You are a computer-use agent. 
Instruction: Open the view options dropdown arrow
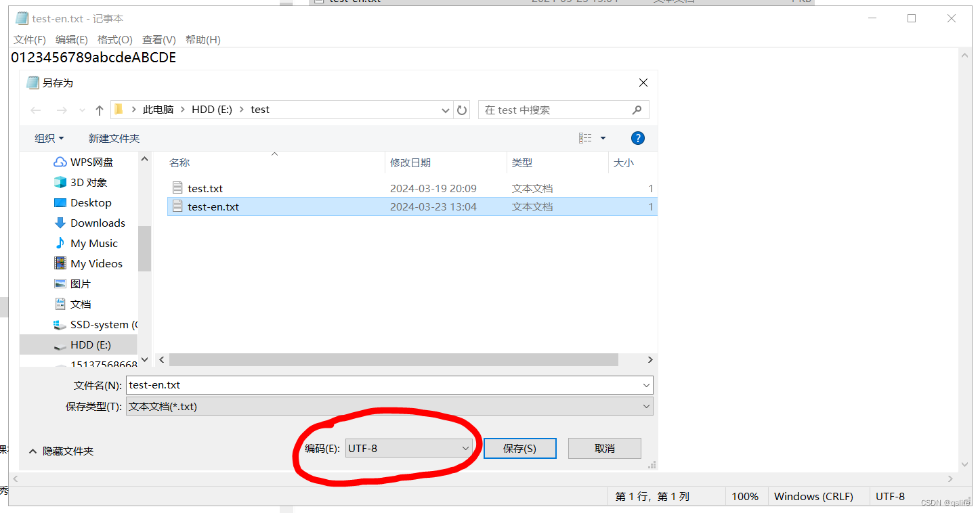603,138
